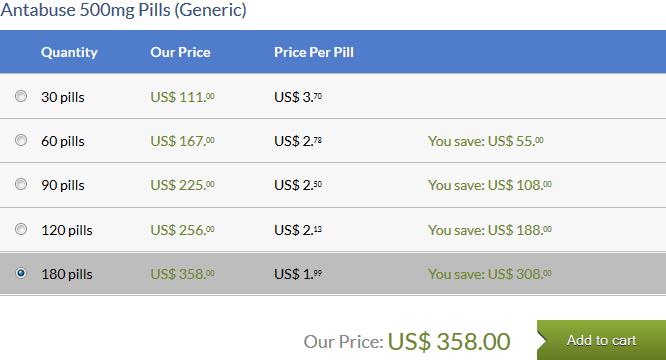Click You save US$ 55.00 text

tap(485, 141)
